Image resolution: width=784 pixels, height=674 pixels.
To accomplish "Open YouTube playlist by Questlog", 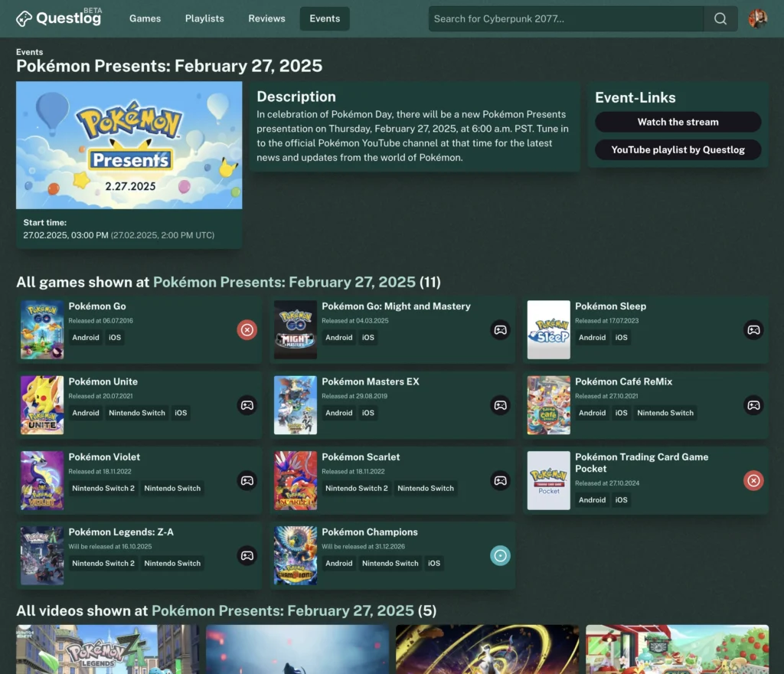I will click(x=678, y=149).
